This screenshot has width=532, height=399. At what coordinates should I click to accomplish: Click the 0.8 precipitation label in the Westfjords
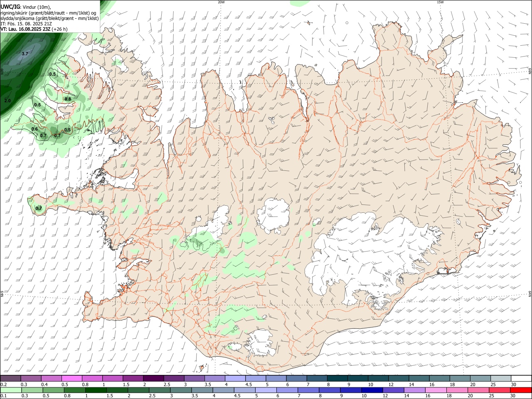click(x=68, y=99)
